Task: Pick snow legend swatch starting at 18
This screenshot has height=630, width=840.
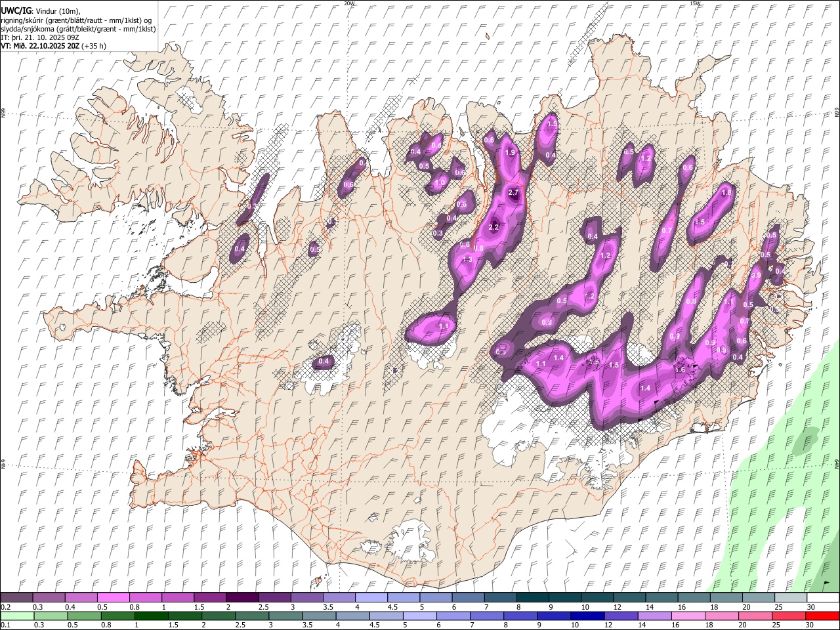Action: click(726, 597)
